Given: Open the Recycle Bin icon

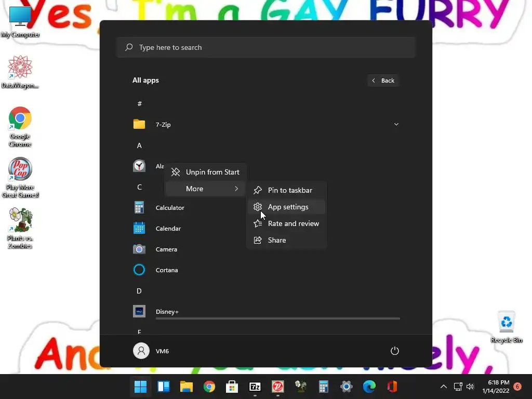Looking at the screenshot, I should (x=506, y=327).
